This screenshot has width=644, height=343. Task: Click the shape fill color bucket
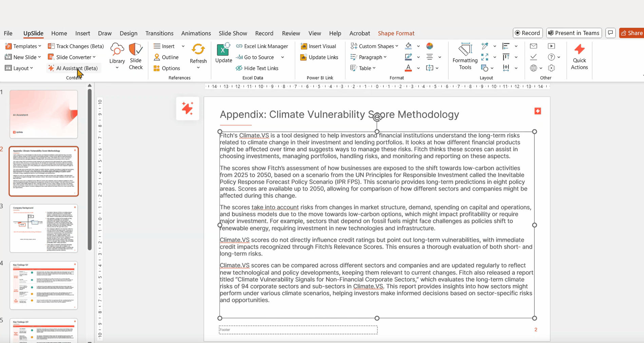[409, 46]
